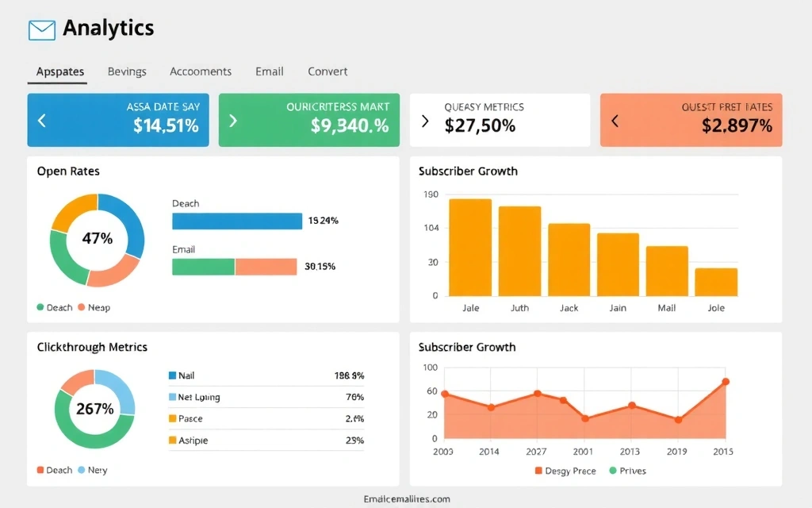Click the Convert navigation item

coord(327,71)
